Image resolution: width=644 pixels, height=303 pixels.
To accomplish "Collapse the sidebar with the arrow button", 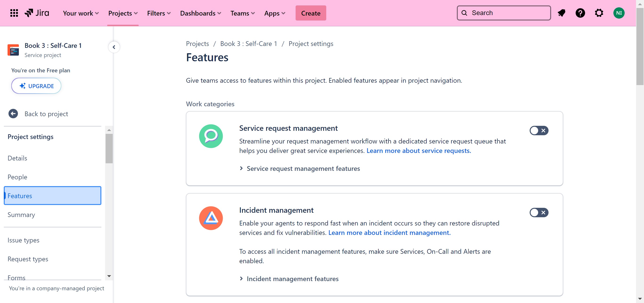I will pyautogui.click(x=114, y=47).
